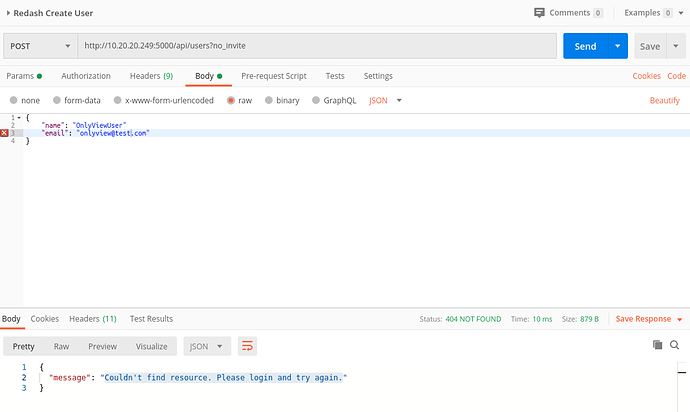Click the "onlyview@test.com" email value
Viewport: 690px width, 412px height.
(113, 133)
